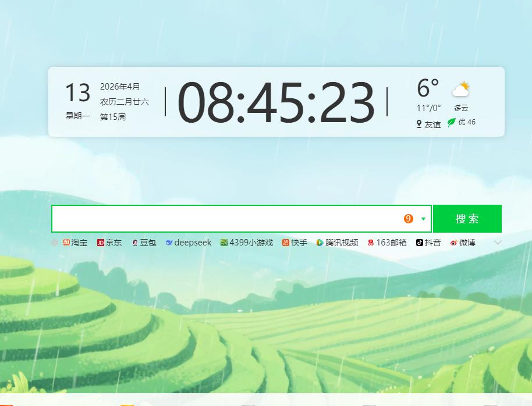
Task: Expand the shortcut links chevron
Action: [x=498, y=243]
